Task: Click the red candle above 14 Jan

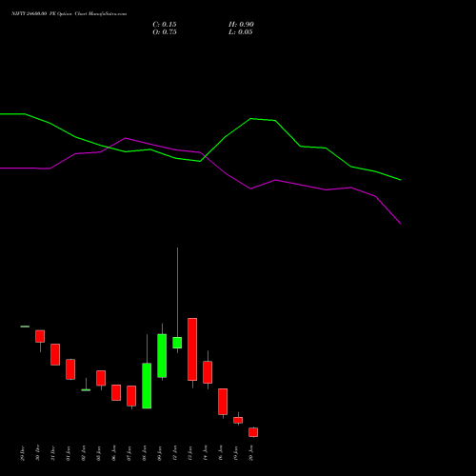Action: (x=208, y=372)
